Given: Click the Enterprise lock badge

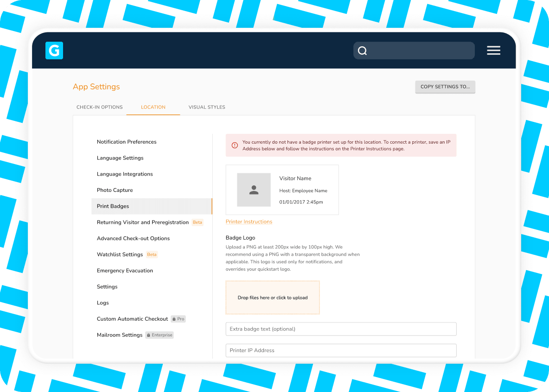Looking at the screenshot, I should (x=159, y=335).
